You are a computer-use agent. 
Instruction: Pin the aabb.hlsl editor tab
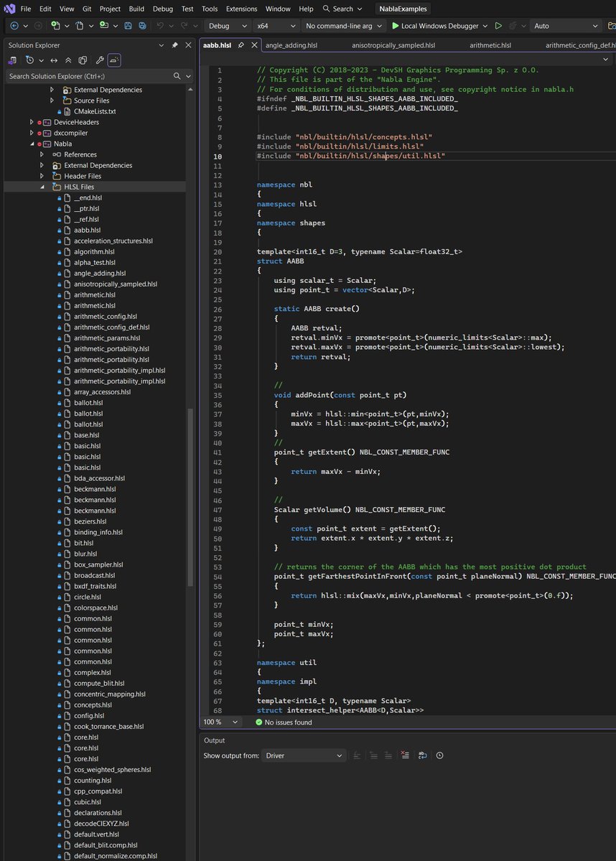coord(241,44)
